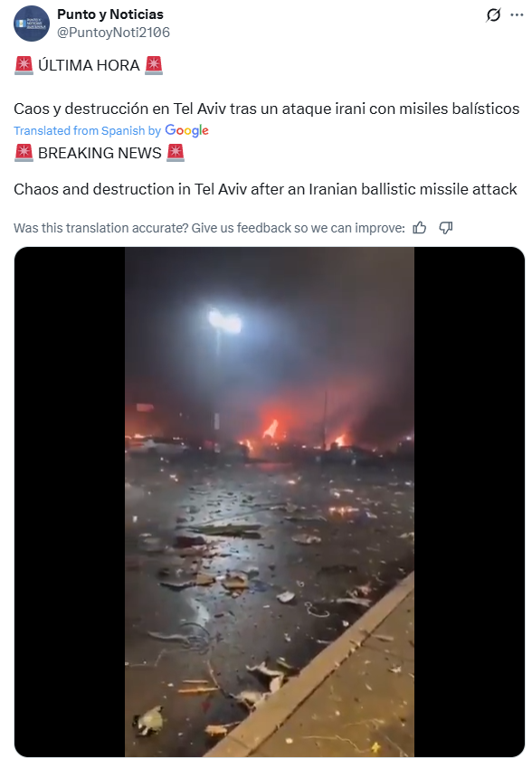Click the Google logo in translation line

[186, 130]
